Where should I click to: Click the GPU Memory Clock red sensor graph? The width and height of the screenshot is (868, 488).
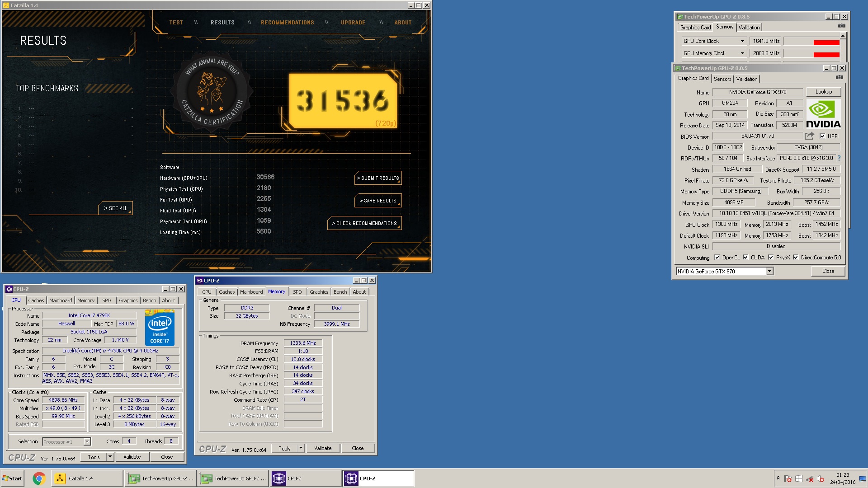(811, 53)
